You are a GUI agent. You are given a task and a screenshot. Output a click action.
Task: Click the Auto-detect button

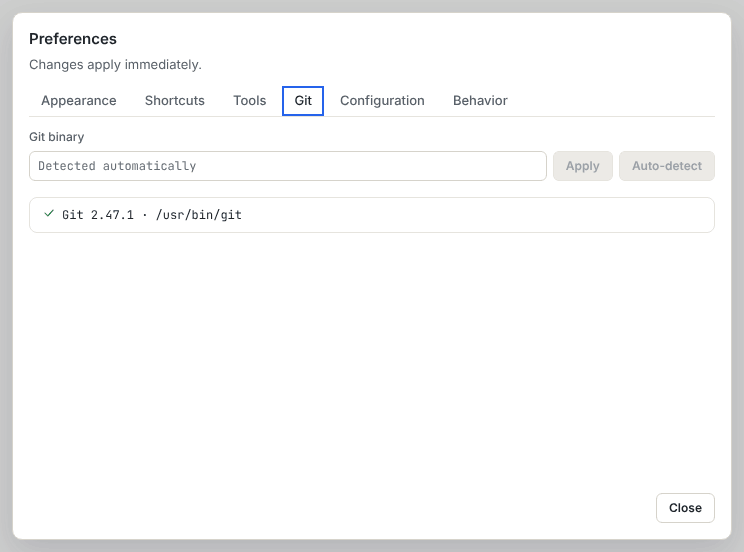[667, 166]
